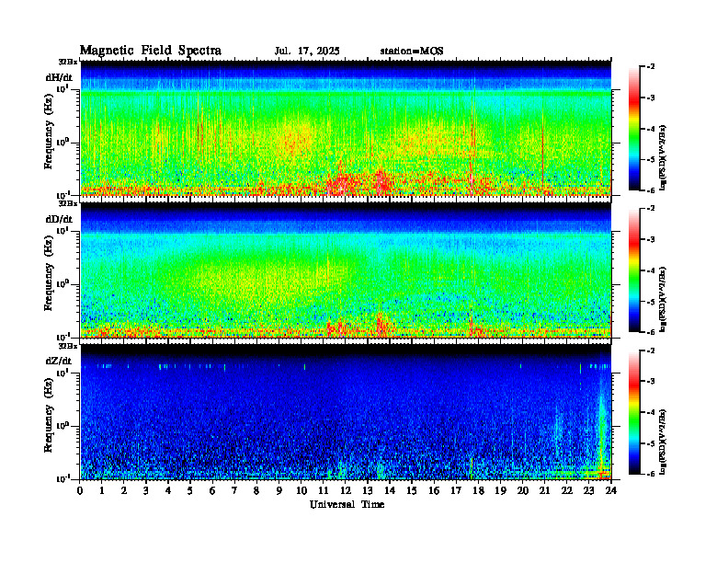
Task: Click the hour 0 tick label
Action: (x=80, y=490)
